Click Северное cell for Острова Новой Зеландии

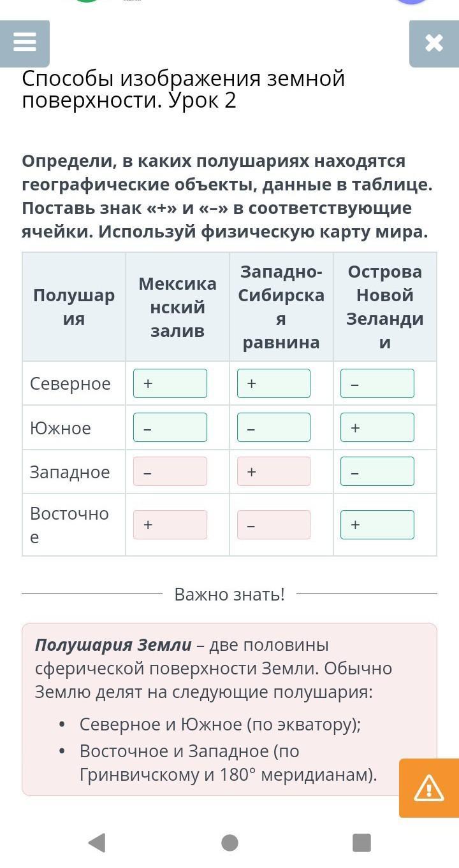pyautogui.click(x=377, y=383)
